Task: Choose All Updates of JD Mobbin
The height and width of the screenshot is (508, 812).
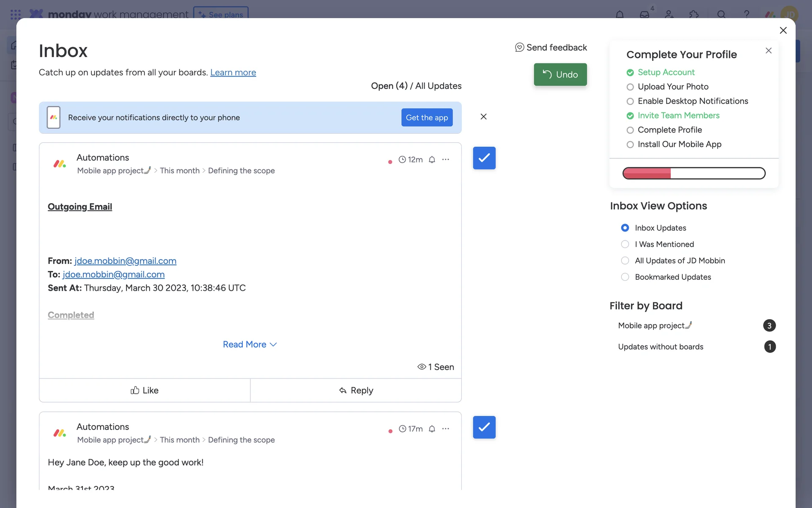Action: (625, 261)
